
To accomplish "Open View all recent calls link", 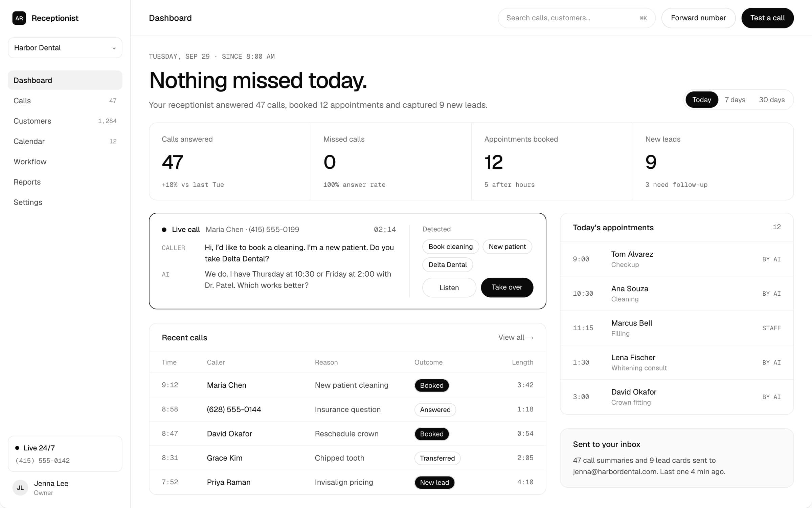I will click(516, 337).
